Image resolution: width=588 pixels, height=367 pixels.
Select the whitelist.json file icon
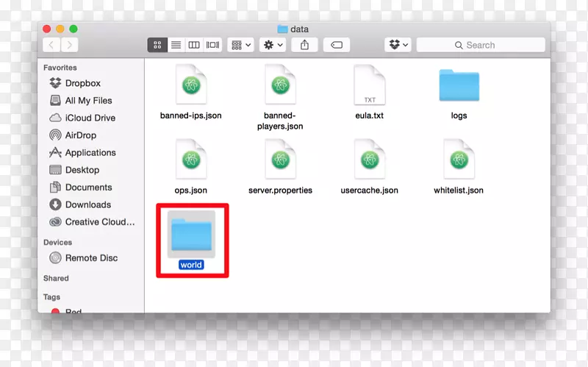click(x=459, y=159)
